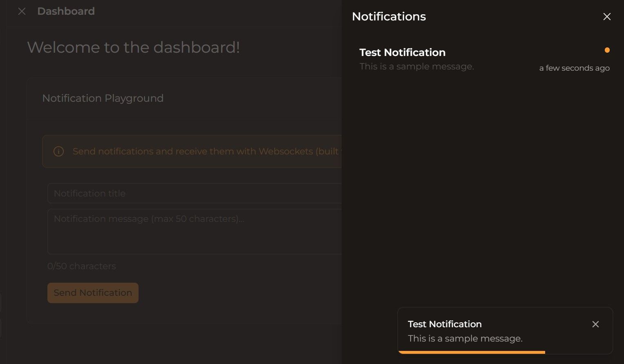This screenshot has width=624, height=364.
Task: Click the info icon in the Websockets banner
Action: pos(58,151)
